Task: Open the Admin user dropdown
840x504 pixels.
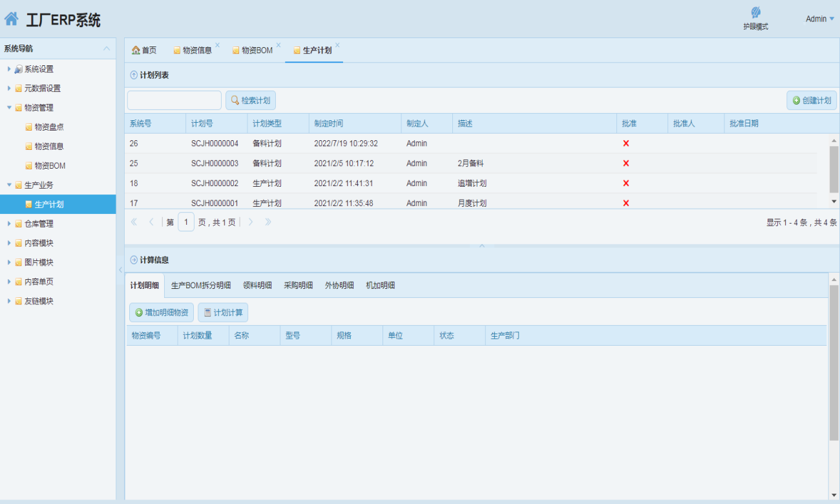Action: 820,19
